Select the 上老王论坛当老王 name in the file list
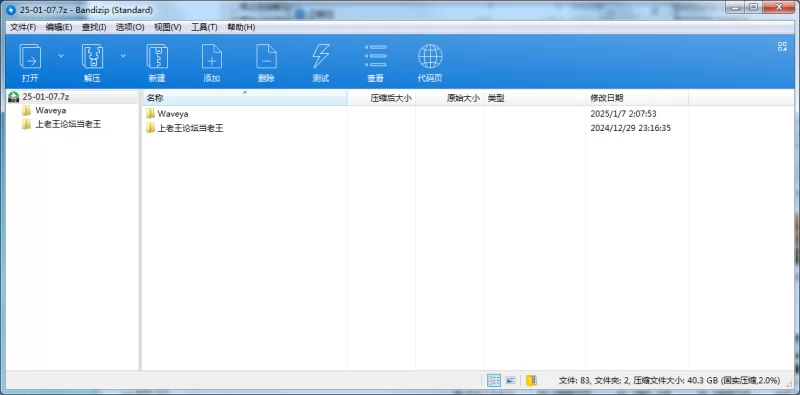 click(x=190, y=128)
